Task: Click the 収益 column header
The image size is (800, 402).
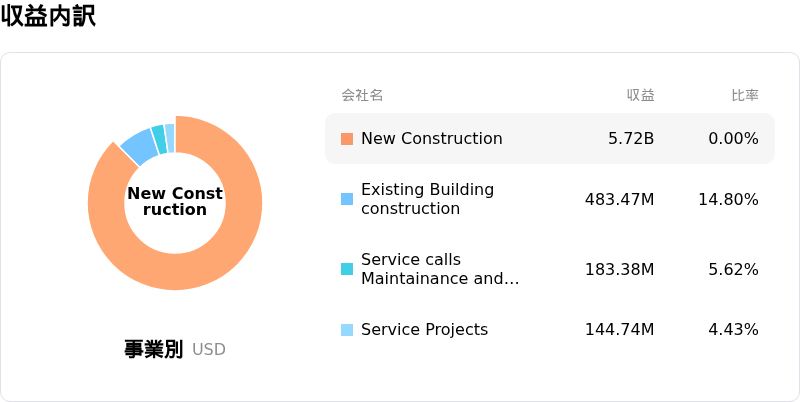Action: tap(640, 95)
